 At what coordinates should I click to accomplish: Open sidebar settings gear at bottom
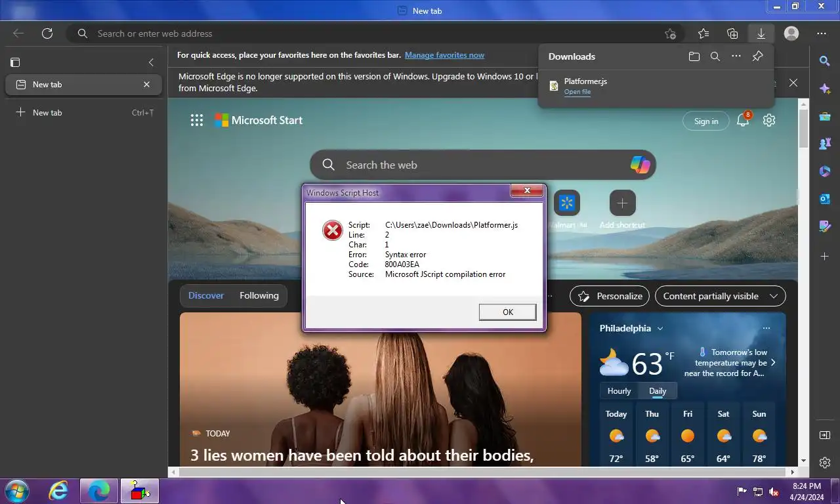[x=825, y=463]
